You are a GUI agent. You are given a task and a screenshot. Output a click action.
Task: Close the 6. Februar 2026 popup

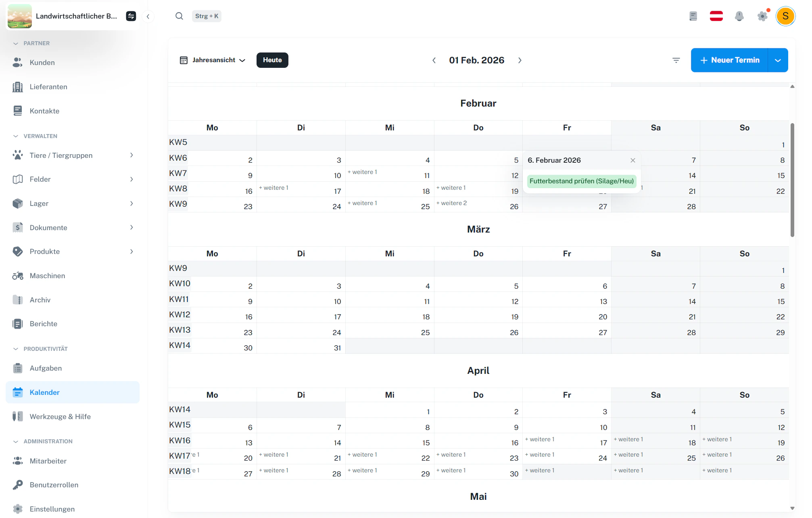tap(632, 160)
